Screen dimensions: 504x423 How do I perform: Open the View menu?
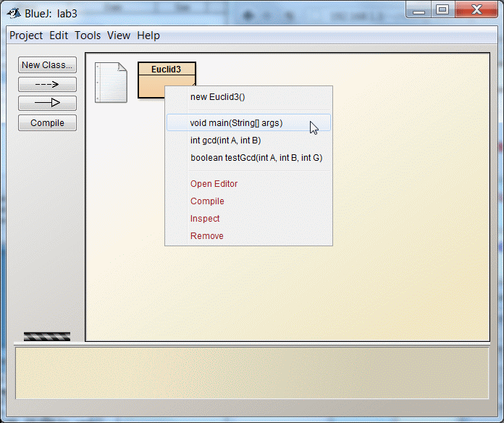pos(119,35)
